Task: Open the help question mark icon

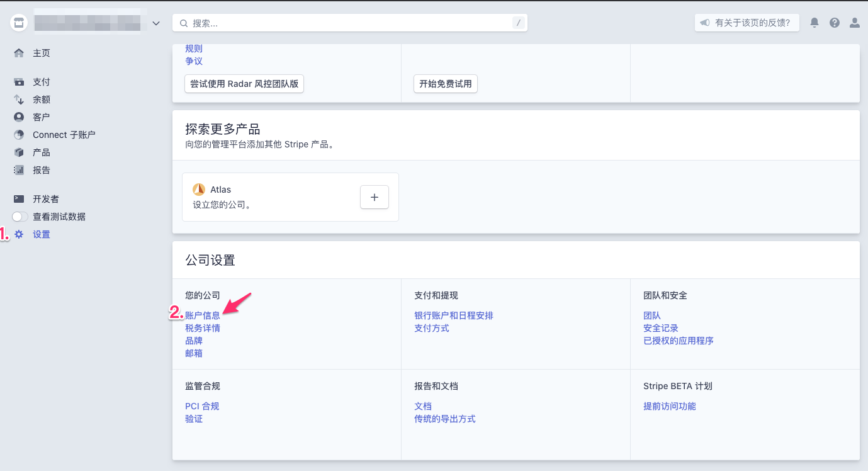Action: (835, 23)
